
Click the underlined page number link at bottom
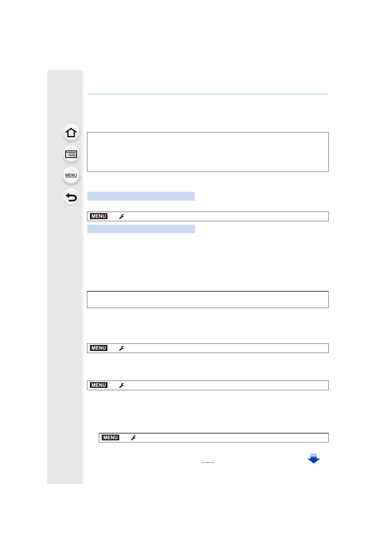click(208, 460)
